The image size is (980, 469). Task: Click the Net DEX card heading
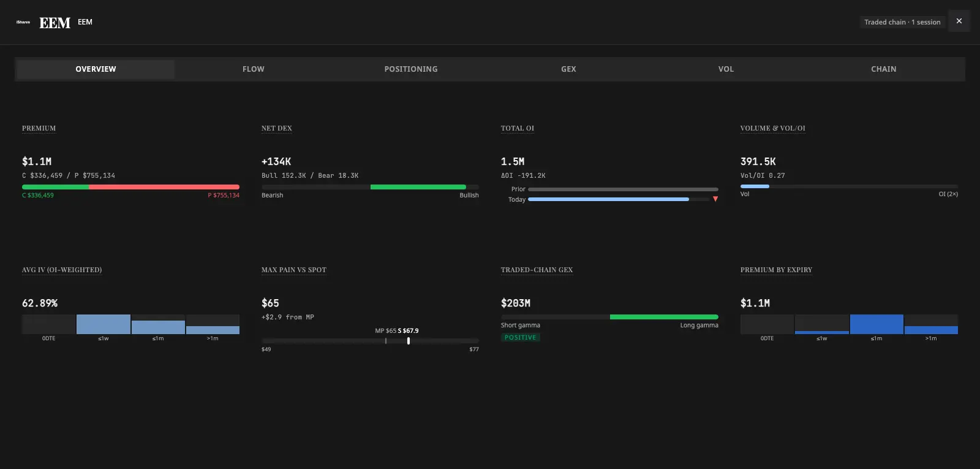click(277, 128)
